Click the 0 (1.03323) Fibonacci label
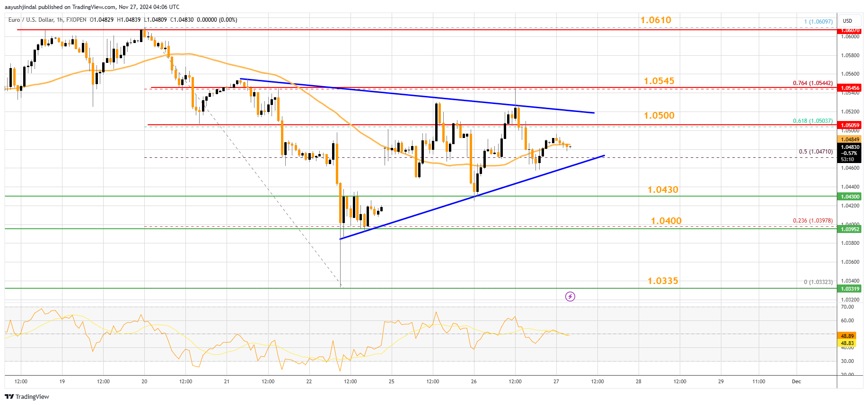 [x=818, y=282]
